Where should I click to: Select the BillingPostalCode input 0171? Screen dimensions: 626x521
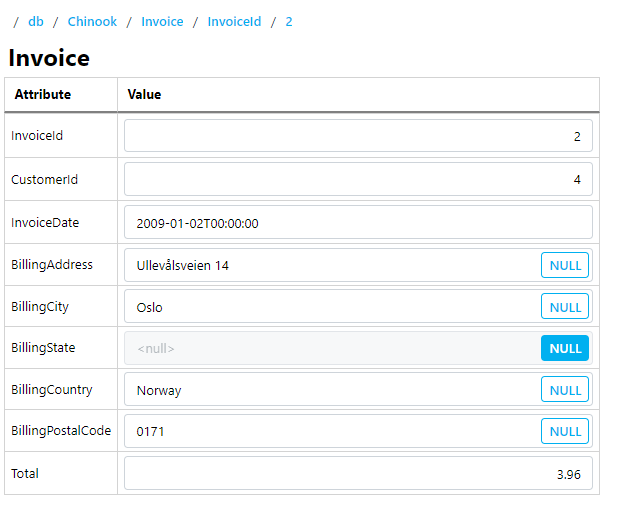click(333, 431)
